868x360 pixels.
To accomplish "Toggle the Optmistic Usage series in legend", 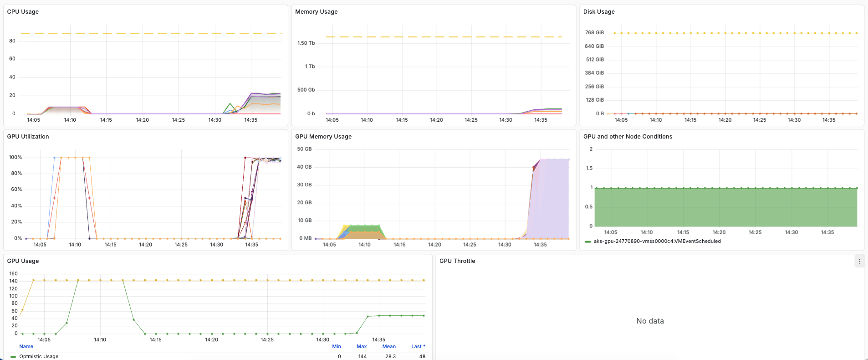I will 39,356.
